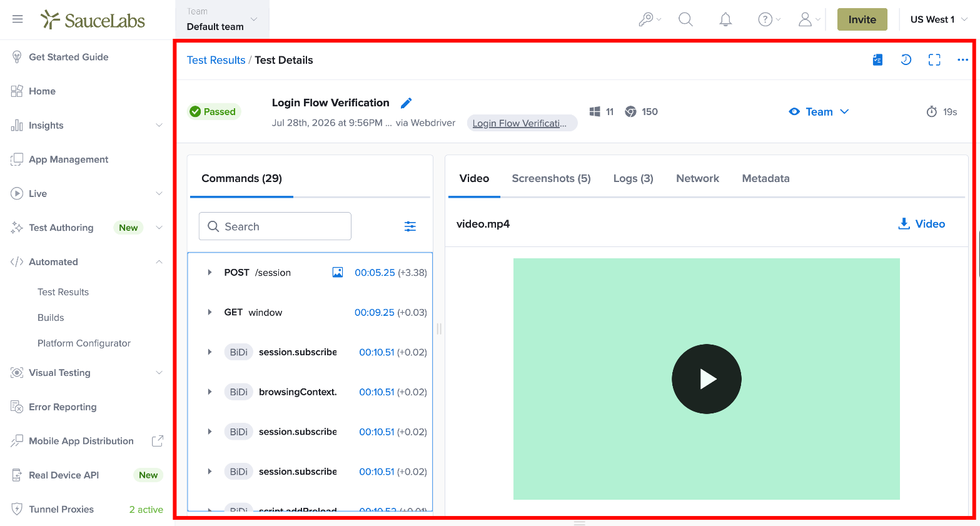Play the test video
The image size is (980, 526).
pyautogui.click(x=707, y=379)
